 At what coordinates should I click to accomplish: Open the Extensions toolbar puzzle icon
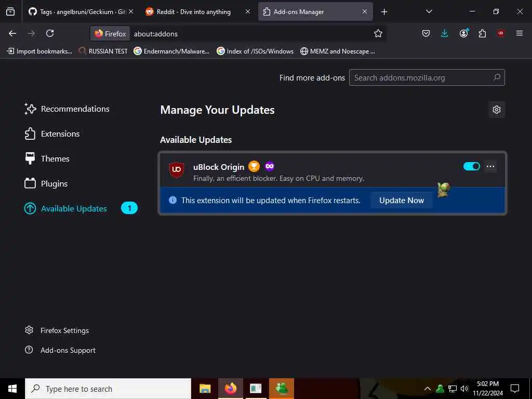(x=482, y=33)
